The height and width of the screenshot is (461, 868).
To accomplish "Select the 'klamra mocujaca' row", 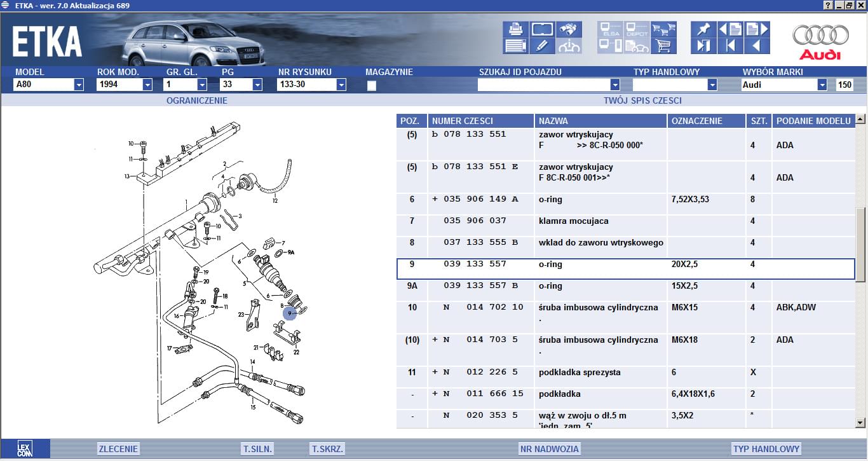I will pyautogui.click(x=626, y=226).
